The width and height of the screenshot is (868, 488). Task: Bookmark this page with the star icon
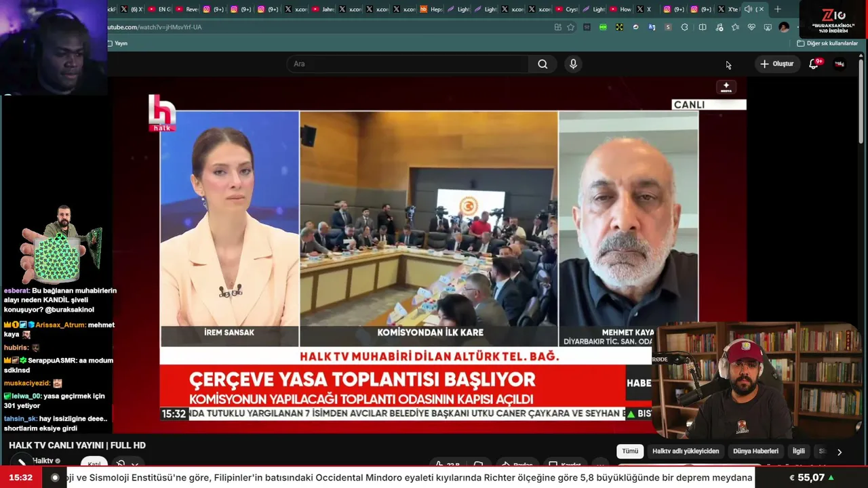(571, 27)
